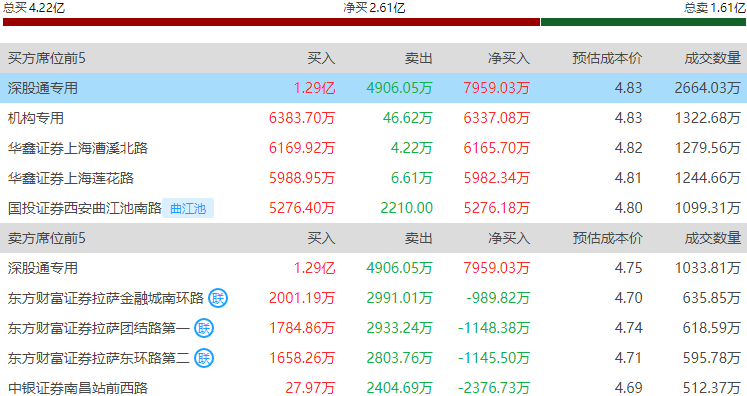
Task: Click the red total-buy bar segment
Action: pos(272,22)
